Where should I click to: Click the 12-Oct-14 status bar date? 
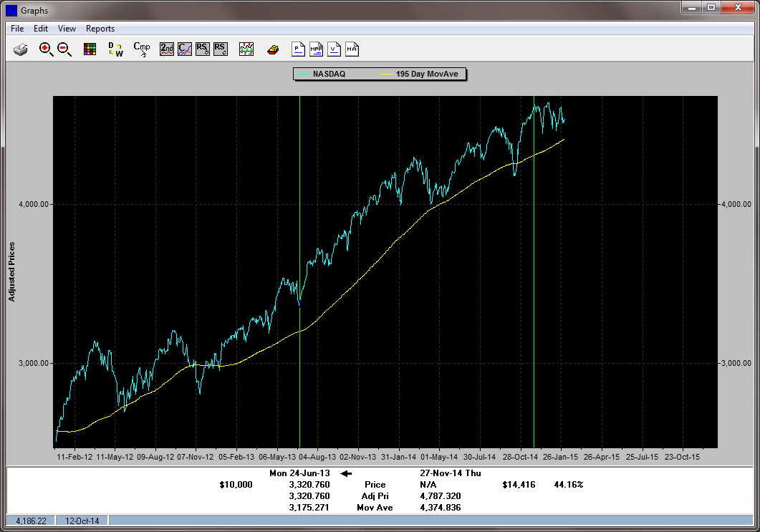pyautogui.click(x=82, y=521)
